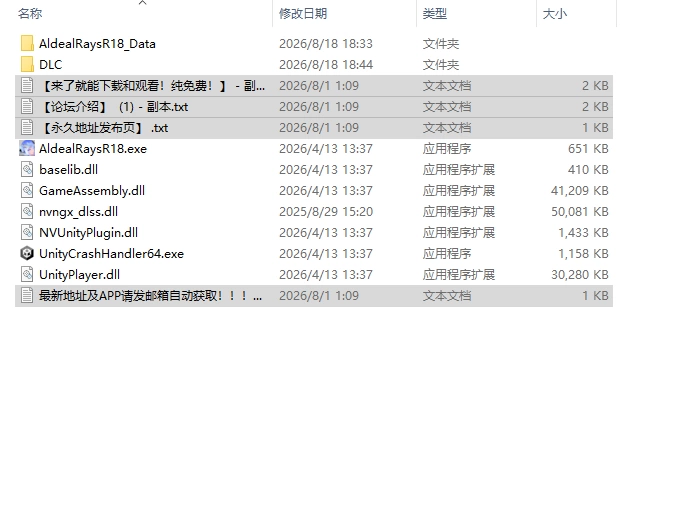The height and width of the screenshot is (506, 688).
Task: Select the GameAssembly.dll file name
Action: point(92,190)
